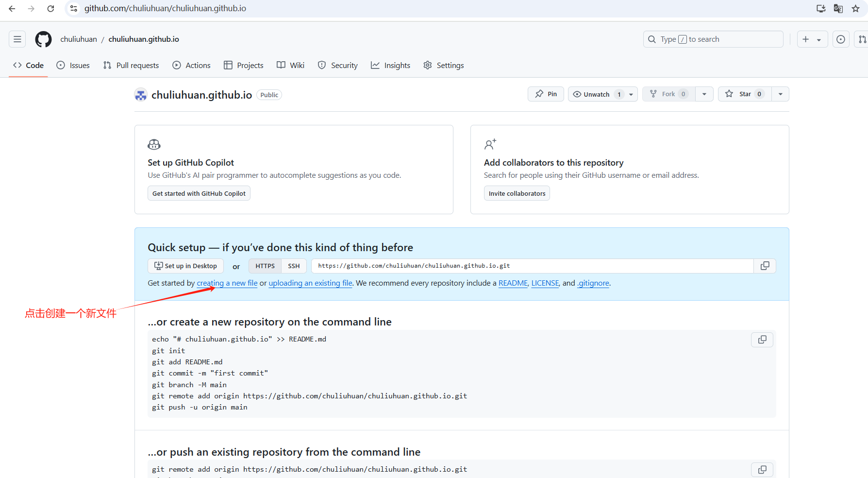The image size is (868, 478).
Task: Click 'git commit -m "first commit"' line
Action: [210, 373]
